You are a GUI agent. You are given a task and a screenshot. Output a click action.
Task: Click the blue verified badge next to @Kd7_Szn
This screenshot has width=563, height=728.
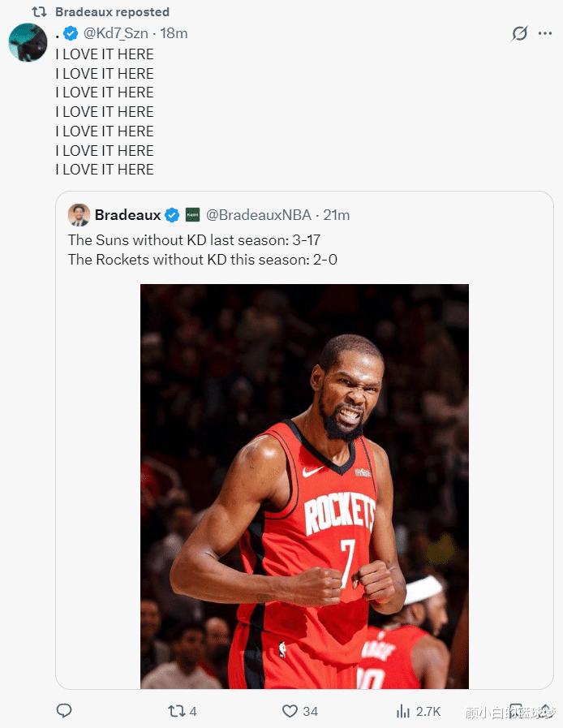point(71,33)
